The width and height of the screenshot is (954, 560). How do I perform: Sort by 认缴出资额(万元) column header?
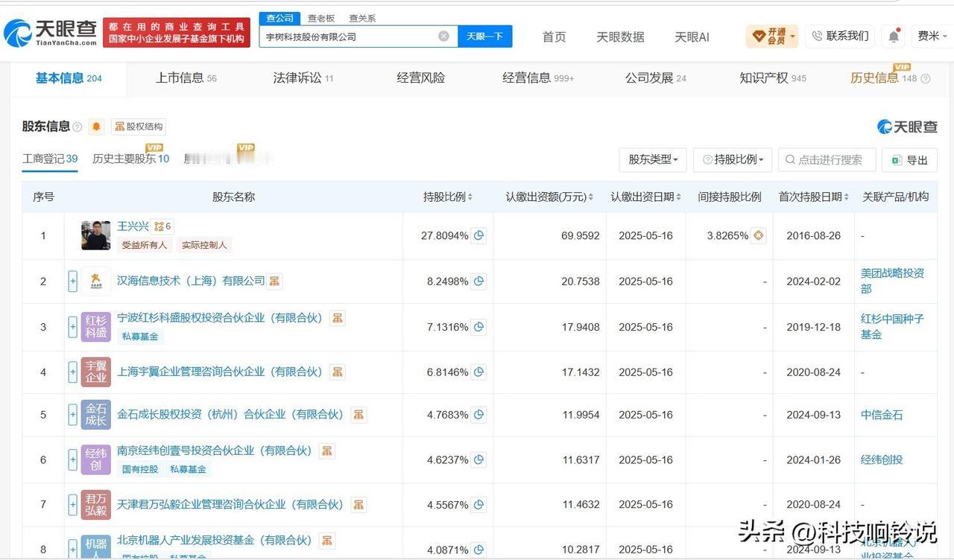549,197
